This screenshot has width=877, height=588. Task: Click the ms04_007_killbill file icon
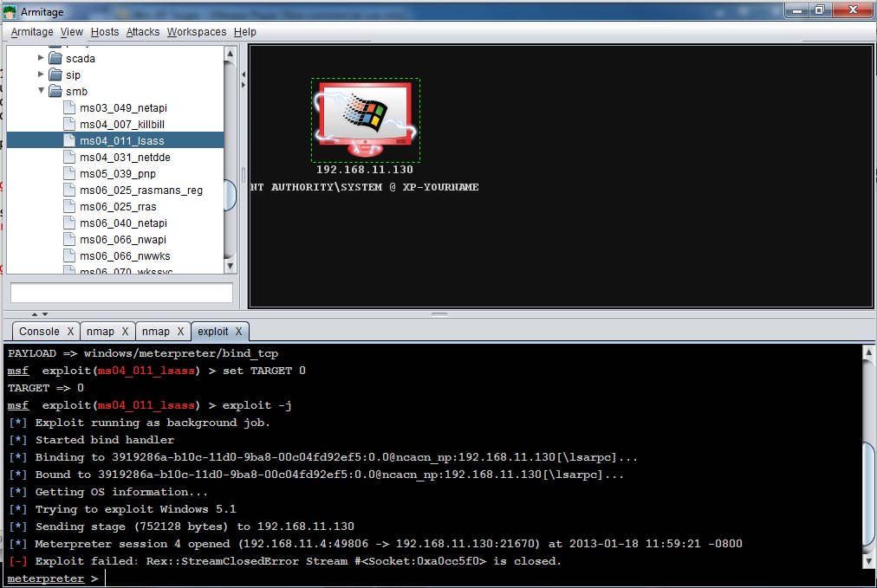tap(69, 124)
